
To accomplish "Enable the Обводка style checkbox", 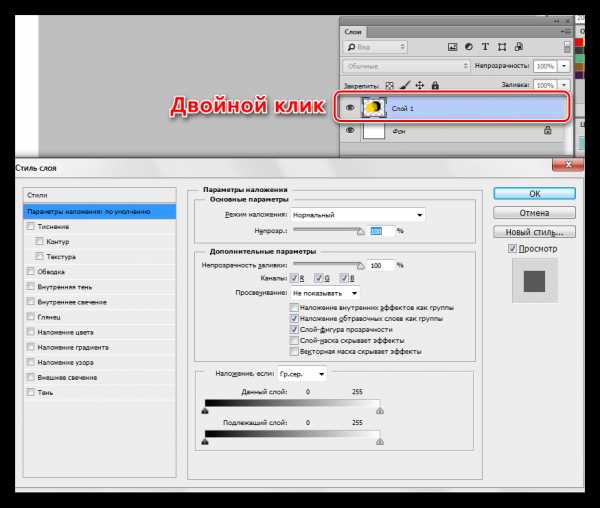I will 31,271.
